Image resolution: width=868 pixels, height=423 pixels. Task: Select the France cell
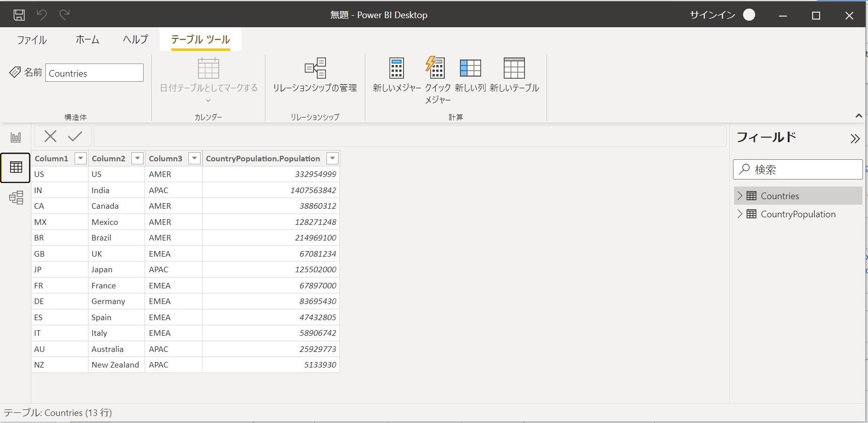click(116, 285)
